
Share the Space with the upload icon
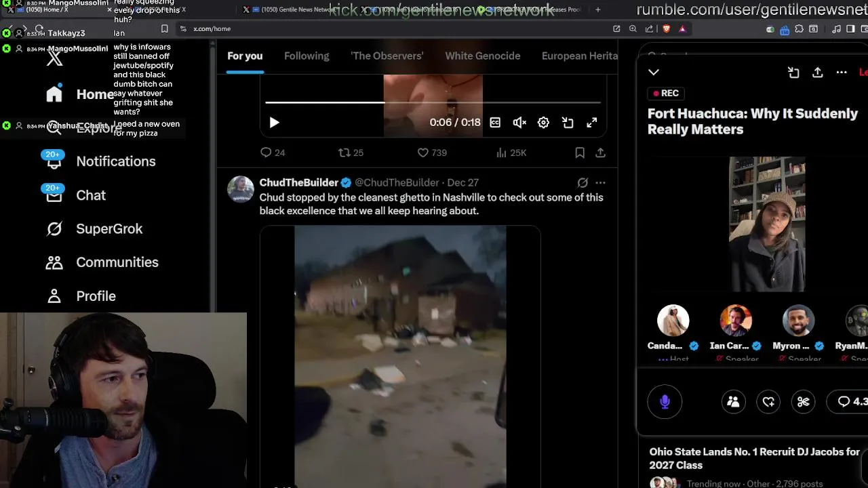pos(818,72)
